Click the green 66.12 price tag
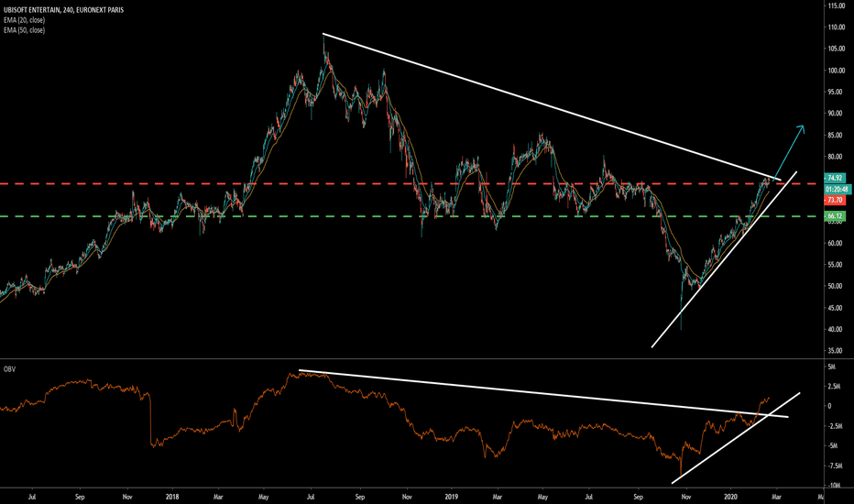Image resolution: width=854 pixels, height=504 pixels. [x=835, y=216]
